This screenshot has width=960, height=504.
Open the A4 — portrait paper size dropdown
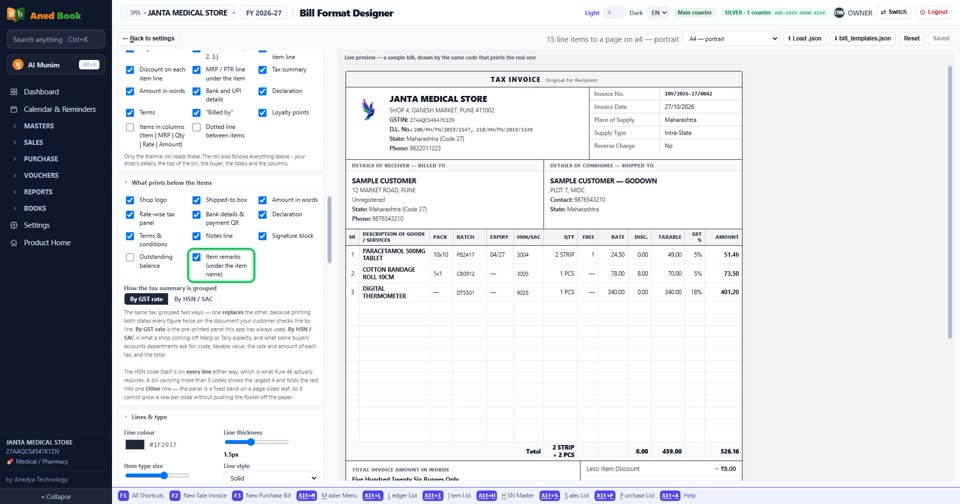[732, 39]
